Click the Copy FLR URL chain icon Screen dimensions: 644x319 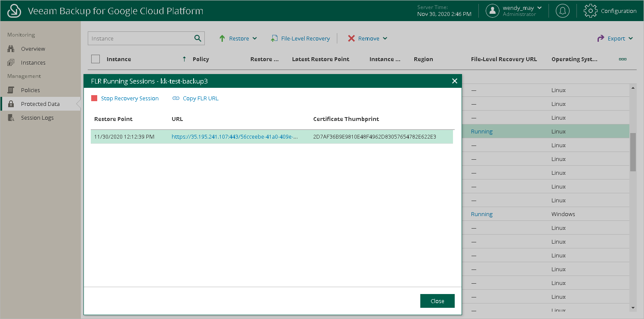pyautogui.click(x=176, y=99)
